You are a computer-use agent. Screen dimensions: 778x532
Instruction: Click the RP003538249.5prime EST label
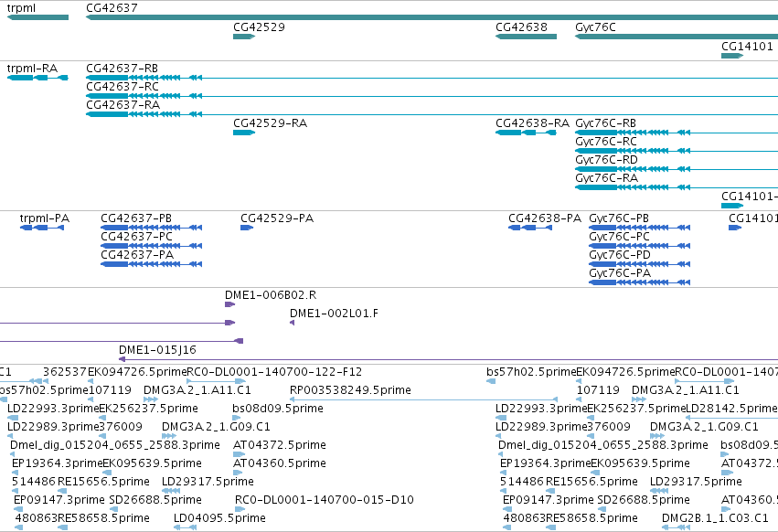coord(350,390)
